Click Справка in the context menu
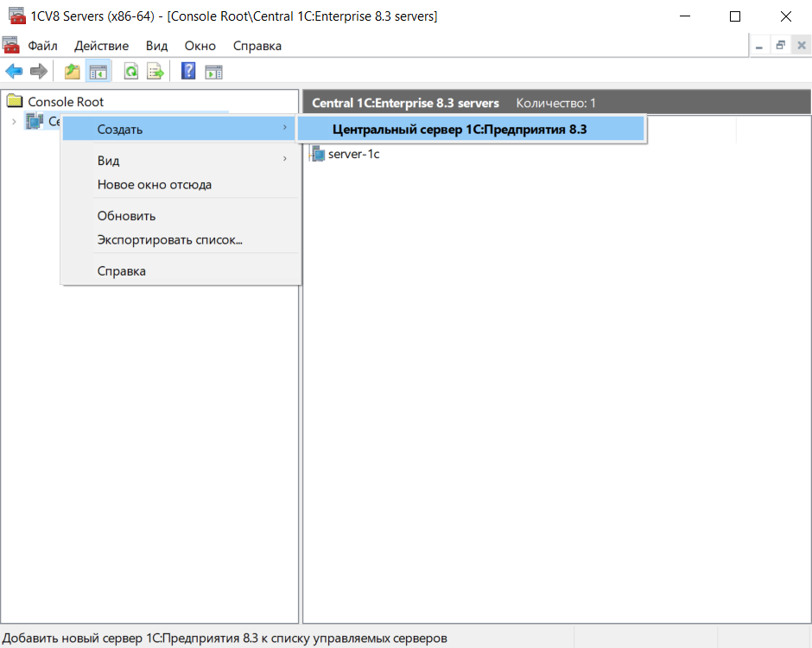The height and width of the screenshot is (648, 812). pyautogui.click(x=180, y=271)
